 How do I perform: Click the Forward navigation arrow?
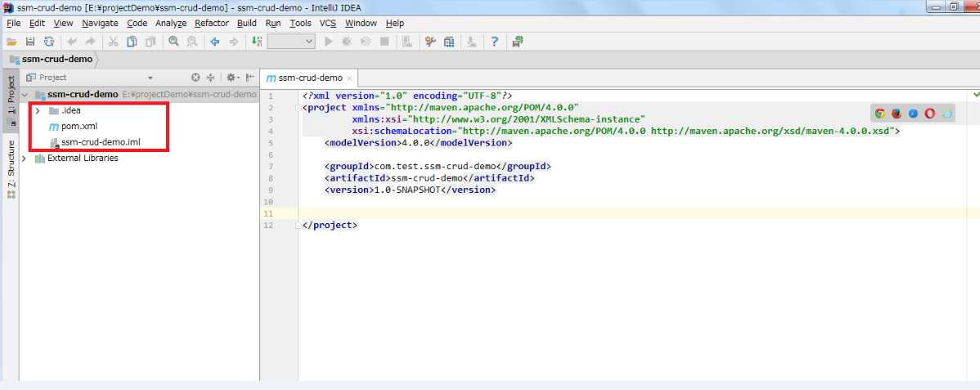coord(234,42)
